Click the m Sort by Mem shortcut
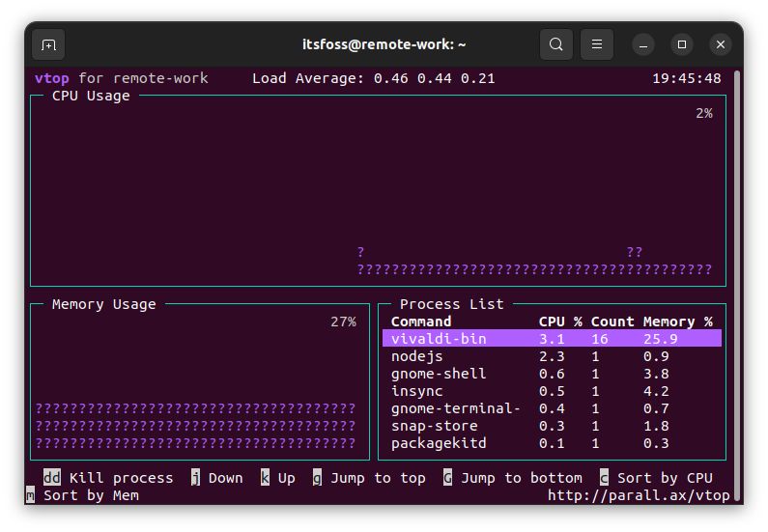The image size is (768, 532). click(x=82, y=495)
